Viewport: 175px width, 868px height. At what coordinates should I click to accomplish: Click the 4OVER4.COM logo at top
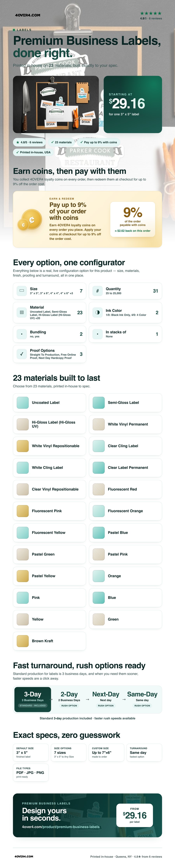28,15
